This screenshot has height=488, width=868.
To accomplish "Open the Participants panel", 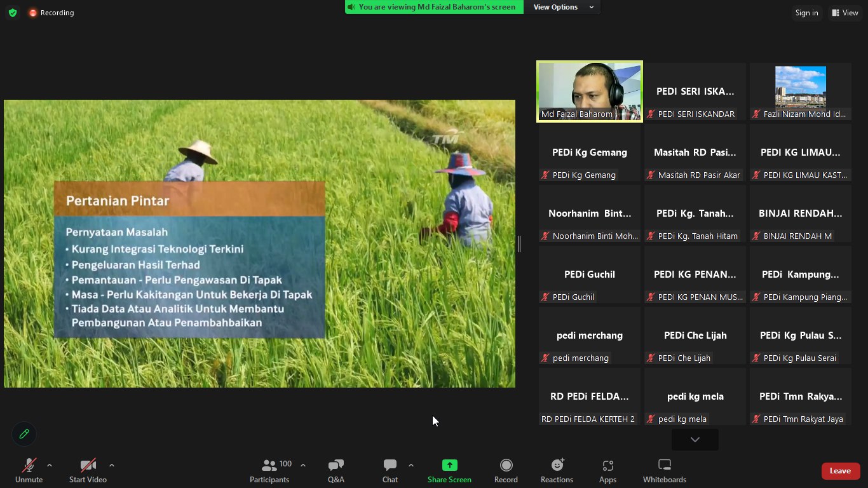I will (270, 471).
